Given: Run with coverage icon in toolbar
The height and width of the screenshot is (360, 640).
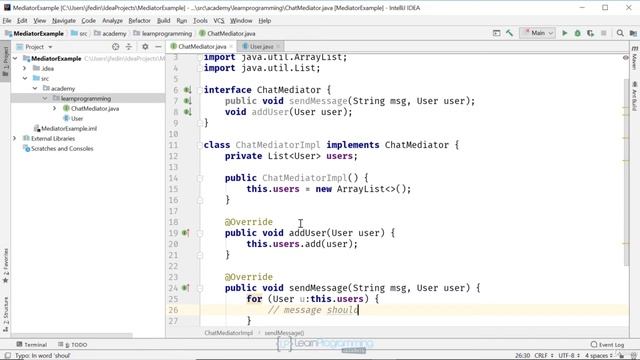Looking at the screenshot, I should click(590, 33).
